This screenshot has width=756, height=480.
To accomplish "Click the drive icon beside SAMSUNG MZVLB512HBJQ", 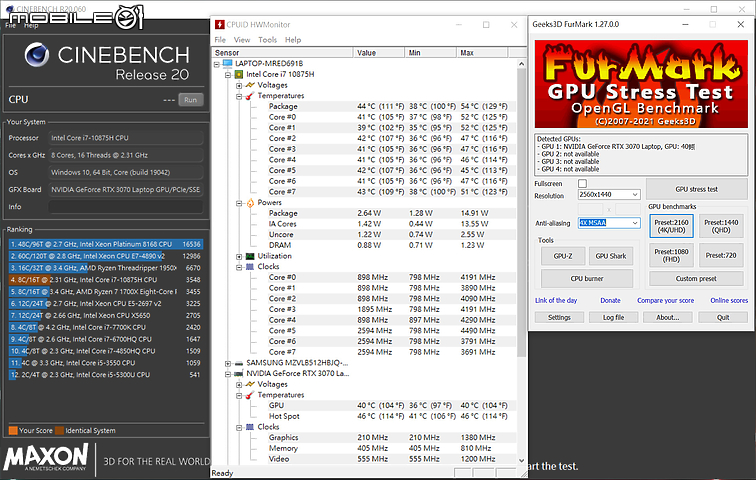I will 239,363.
